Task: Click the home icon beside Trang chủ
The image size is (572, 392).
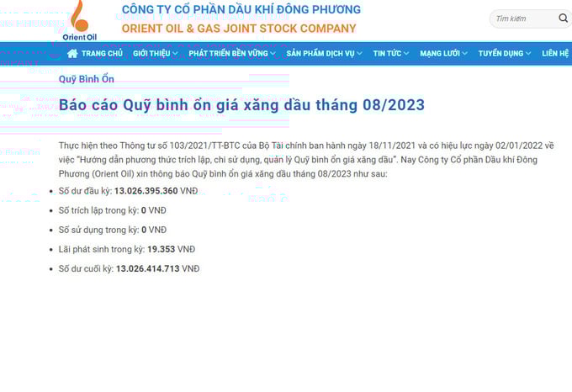Action: pyautogui.click(x=72, y=53)
